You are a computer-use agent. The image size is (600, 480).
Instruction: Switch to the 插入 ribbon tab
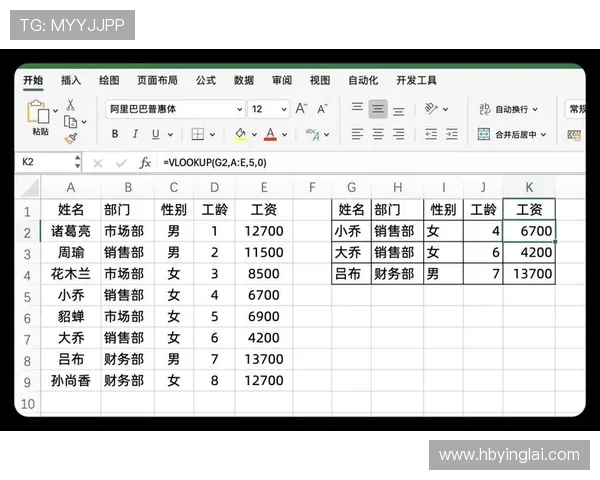71,80
